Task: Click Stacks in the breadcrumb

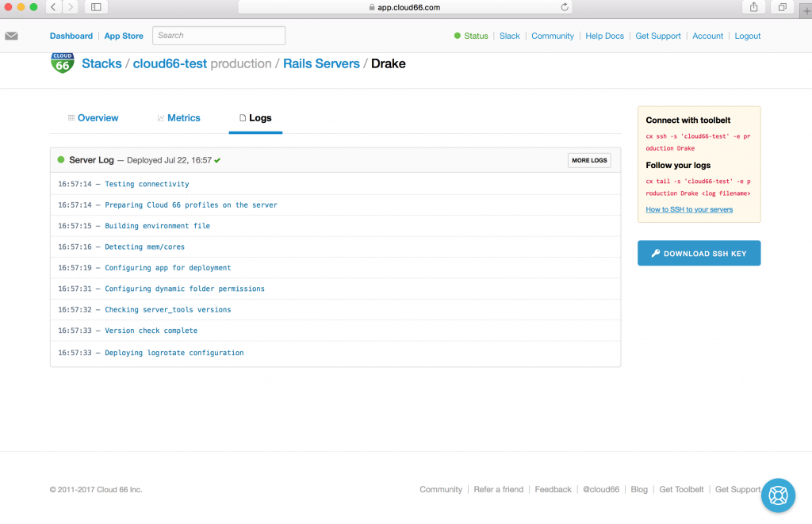Action: click(x=101, y=63)
